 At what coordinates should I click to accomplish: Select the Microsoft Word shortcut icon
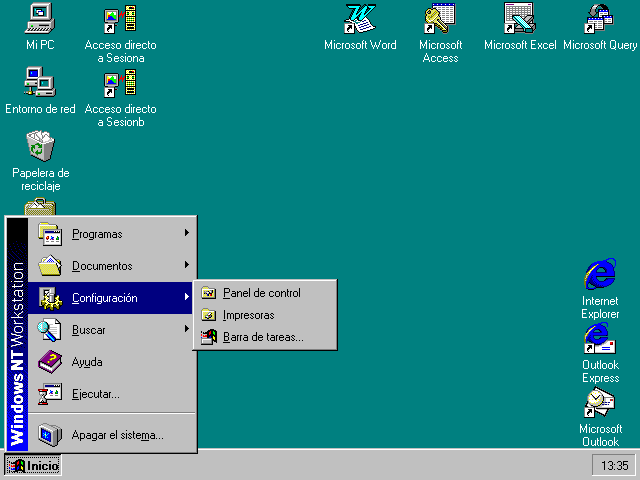pos(360,18)
